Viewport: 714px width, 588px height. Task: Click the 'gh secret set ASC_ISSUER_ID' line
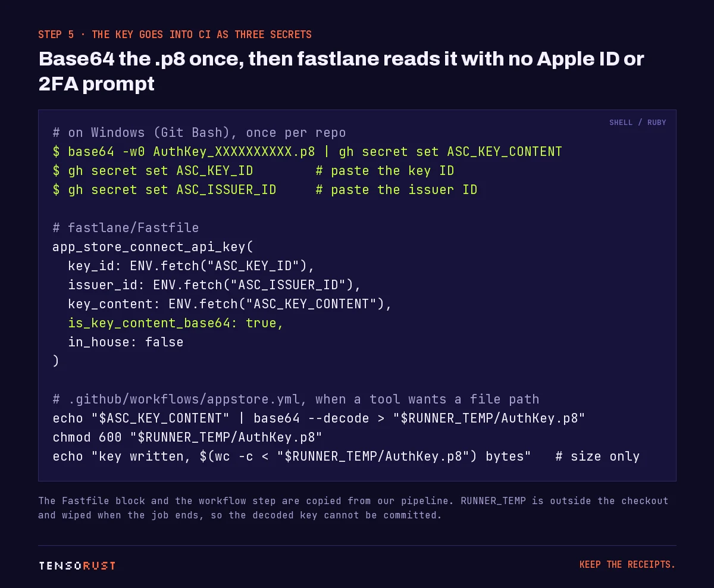point(265,190)
